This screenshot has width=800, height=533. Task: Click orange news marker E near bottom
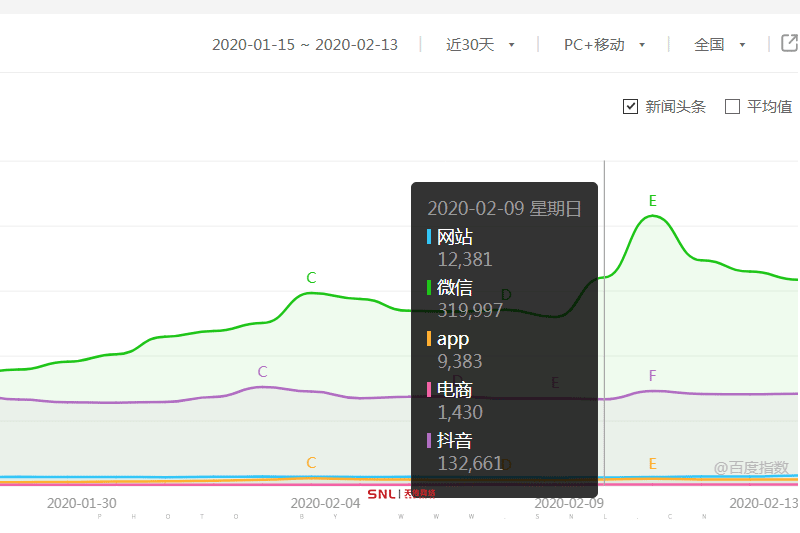(653, 464)
